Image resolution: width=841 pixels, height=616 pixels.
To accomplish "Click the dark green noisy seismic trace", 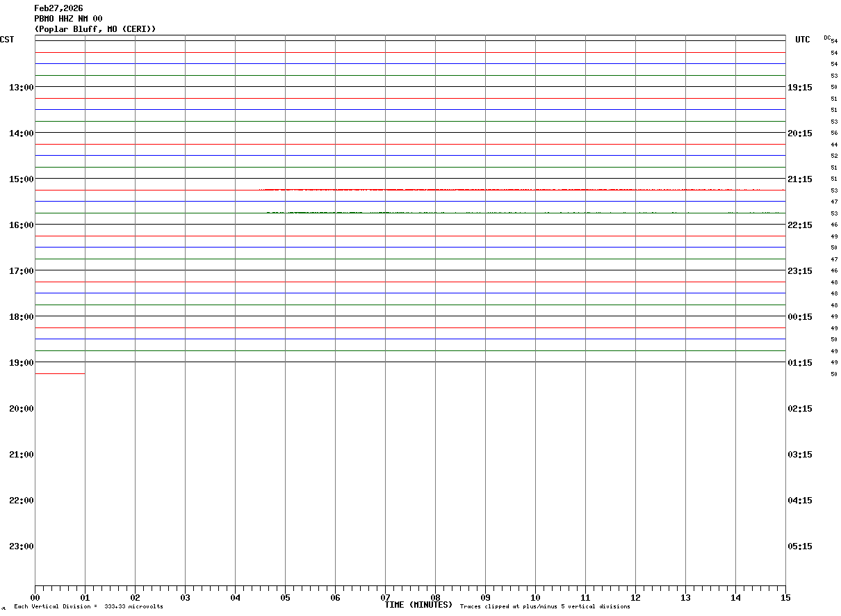I will [521, 213].
